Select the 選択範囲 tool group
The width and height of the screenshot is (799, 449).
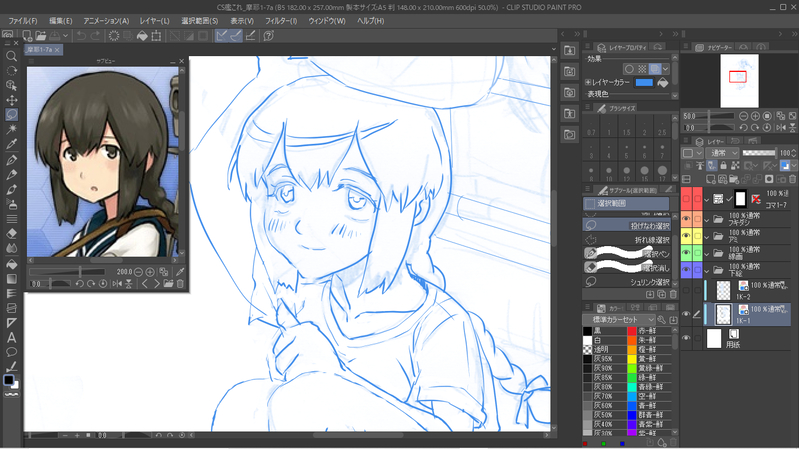(626, 203)
